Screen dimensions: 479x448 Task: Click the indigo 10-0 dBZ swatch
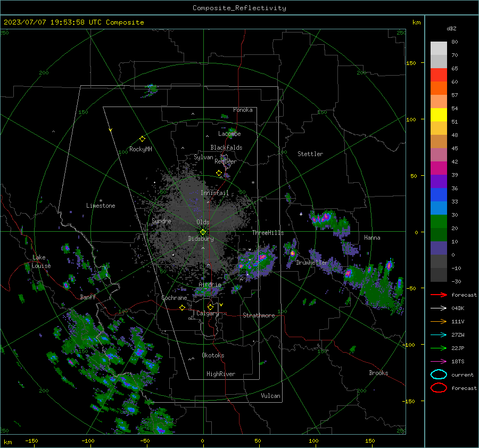[x=439, y=248]
